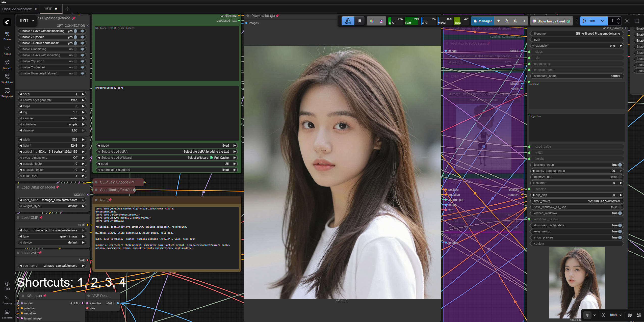This screenshot has width=644, height=322.
Task: Toggle Enable 2 Upscale switch
Action: point(75,37)
